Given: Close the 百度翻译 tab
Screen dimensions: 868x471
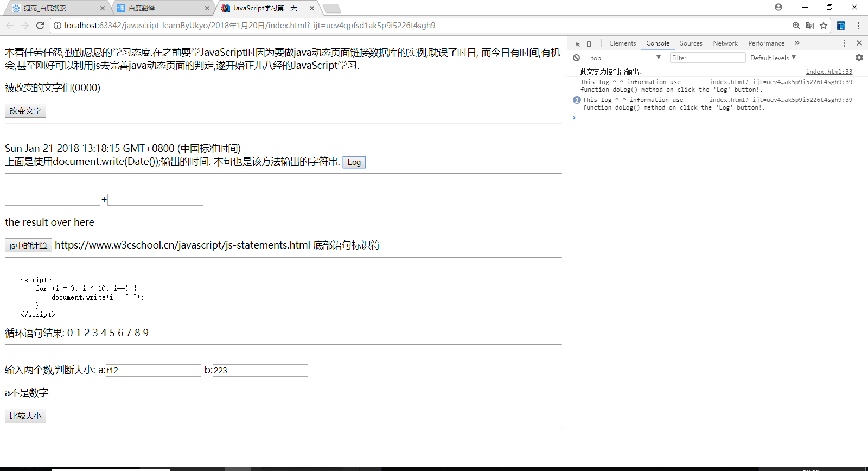Looking at the screenshot, I should point(207,8).
